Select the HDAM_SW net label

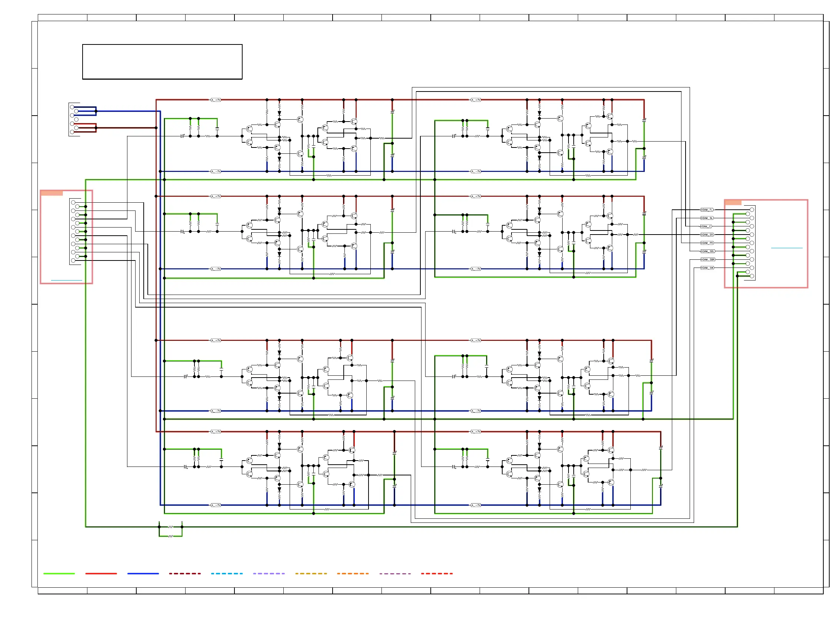[707, 268]
